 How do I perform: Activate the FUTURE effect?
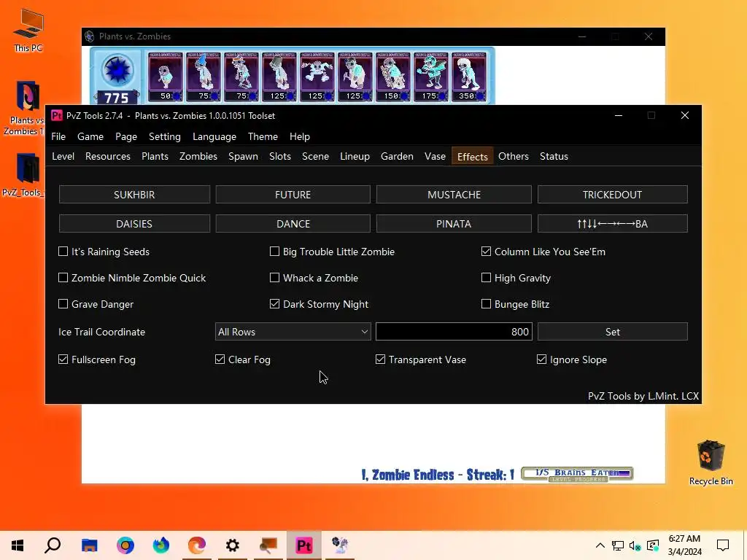(293, 194)
